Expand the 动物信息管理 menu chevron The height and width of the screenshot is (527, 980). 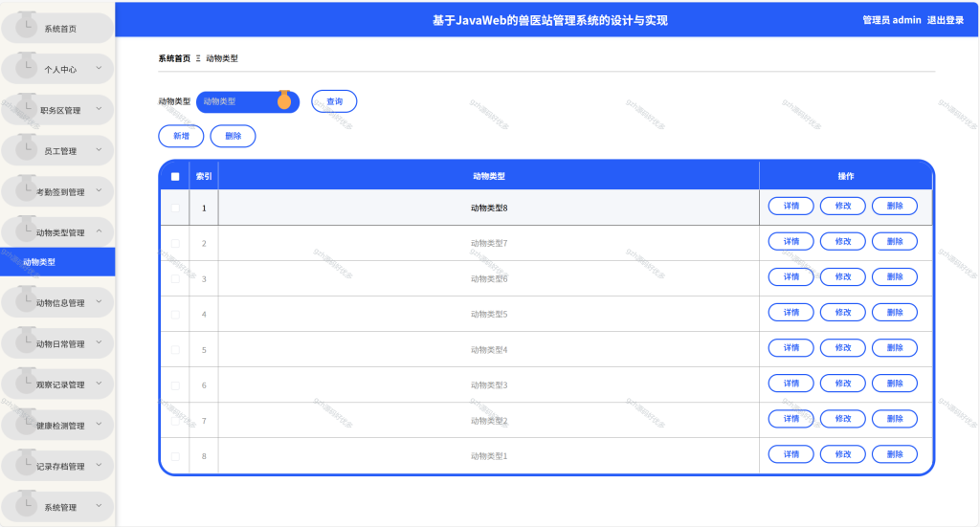(99, 302)
